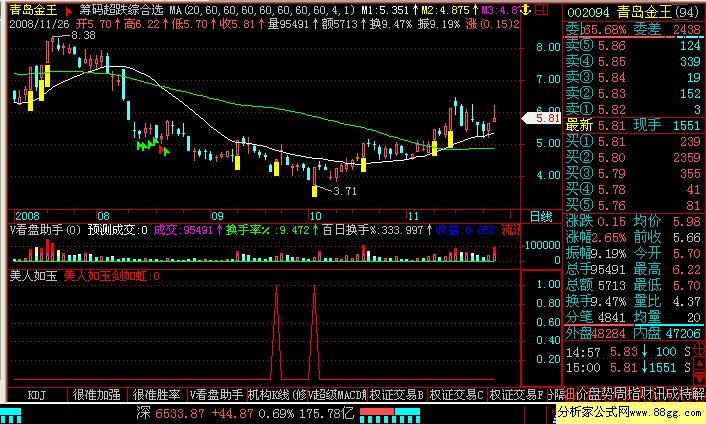Click the 11 month marker on the time axis

point(413,216)
